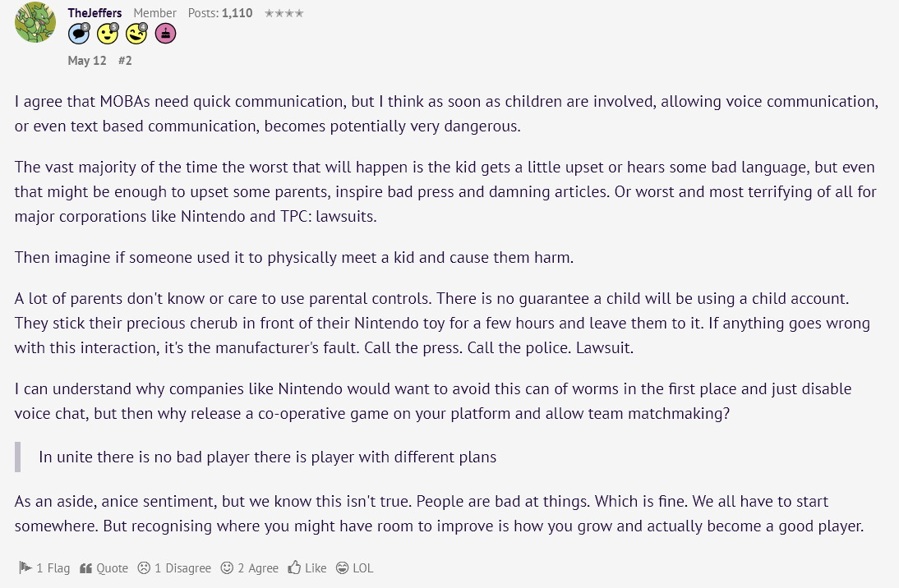
Task: Open the TheJeffers username profile link
Action: (x=95, y=12)
